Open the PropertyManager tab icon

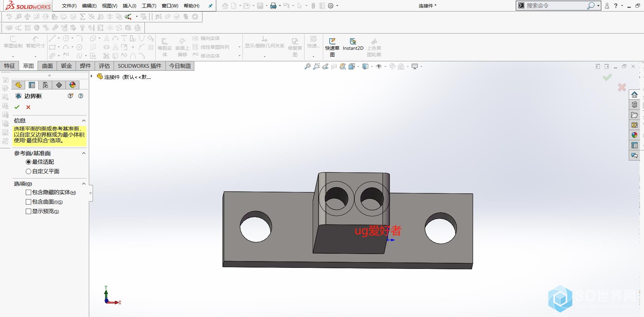tap(32, 85)
